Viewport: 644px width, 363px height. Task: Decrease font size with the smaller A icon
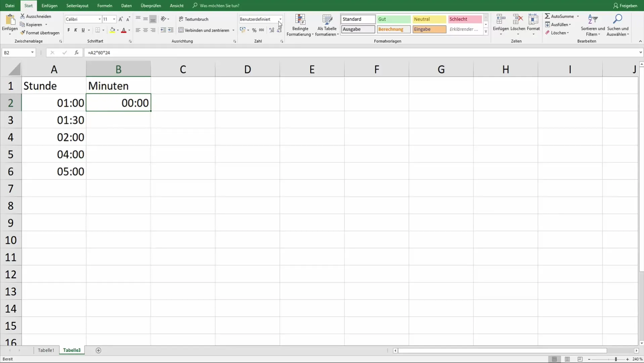[x=128, y=19]
